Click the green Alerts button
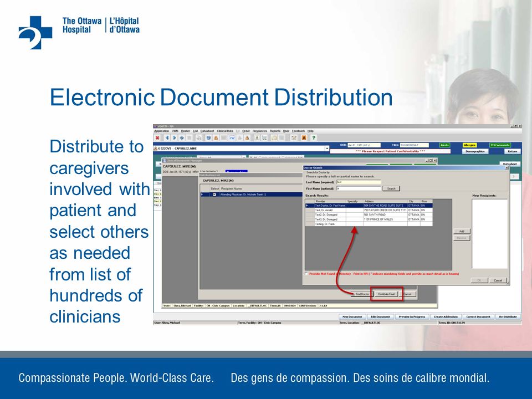This screenshot has width=532, height=399. click(444, 145)
